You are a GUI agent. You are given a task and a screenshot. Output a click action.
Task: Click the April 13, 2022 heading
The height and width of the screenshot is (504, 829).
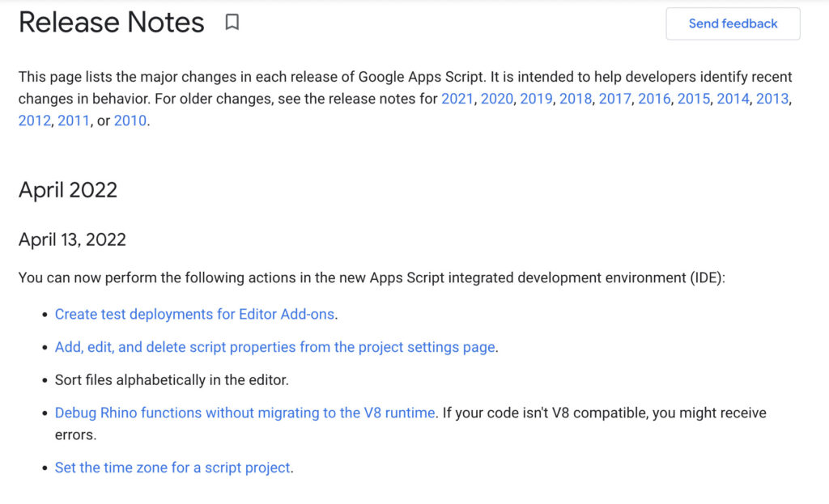[72, 239]
